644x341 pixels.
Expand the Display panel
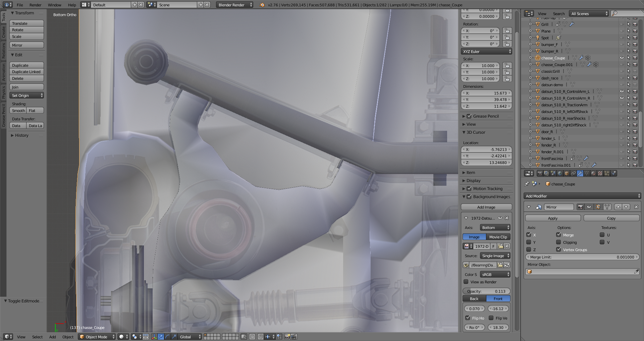click(473, 181)
